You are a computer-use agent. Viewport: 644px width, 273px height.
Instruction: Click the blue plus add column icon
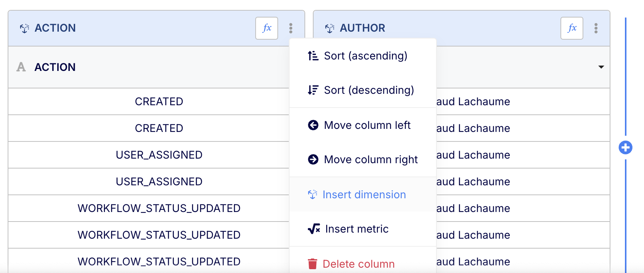625,148
